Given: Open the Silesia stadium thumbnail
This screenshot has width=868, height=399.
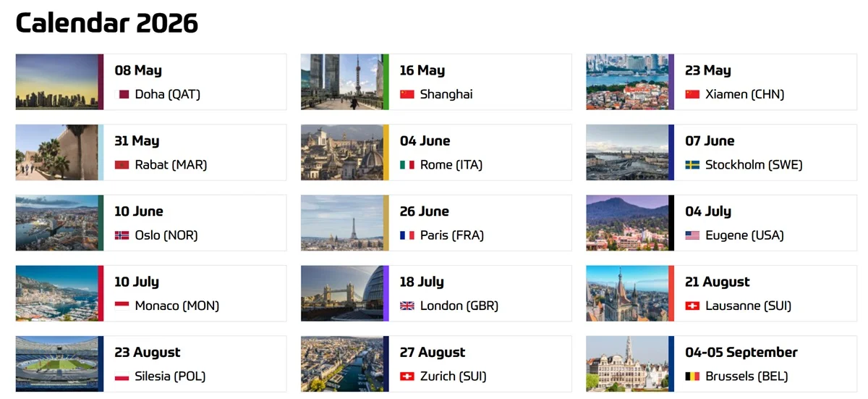Looking at the screenshot, I should tap(57, 364).
